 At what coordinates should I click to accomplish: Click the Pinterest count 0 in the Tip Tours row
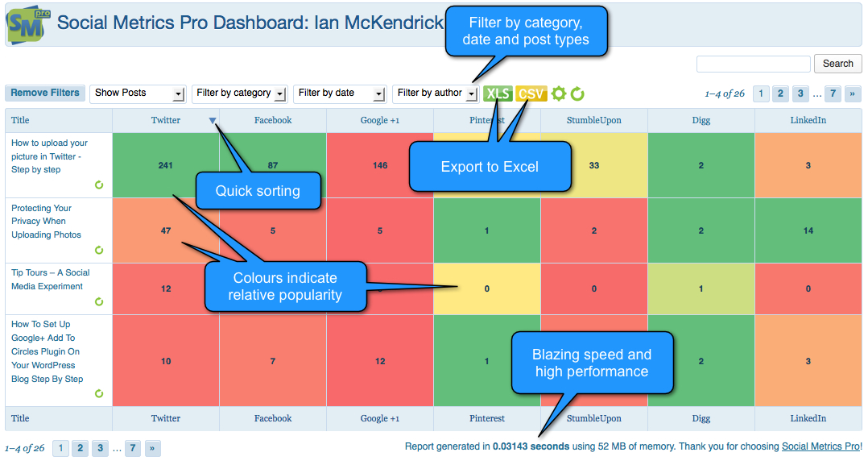(x=487, y=288)
